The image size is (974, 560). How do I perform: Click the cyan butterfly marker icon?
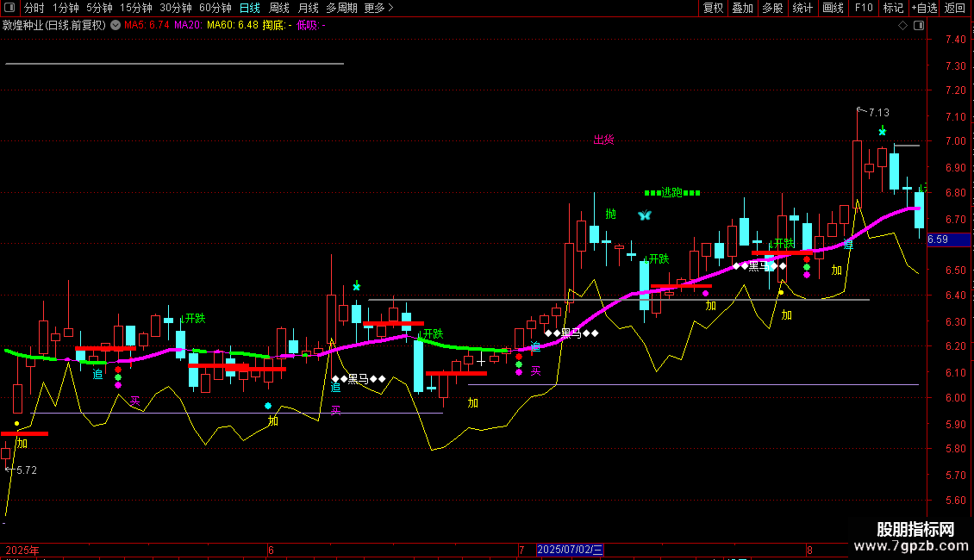point(645,215)
